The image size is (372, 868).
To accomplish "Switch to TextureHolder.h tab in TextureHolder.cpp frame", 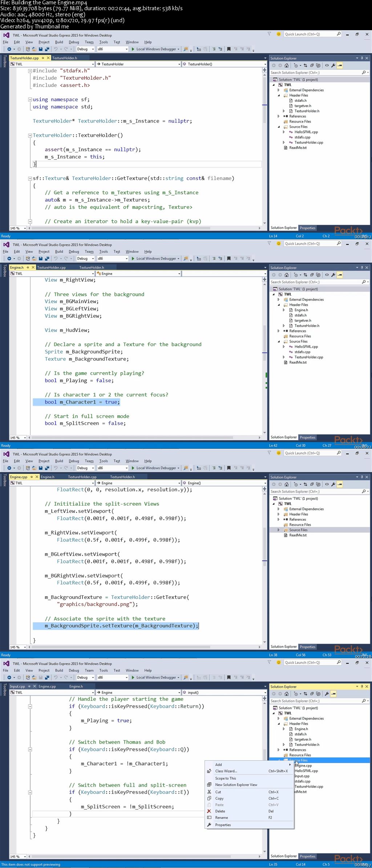I will click(65, 58).
